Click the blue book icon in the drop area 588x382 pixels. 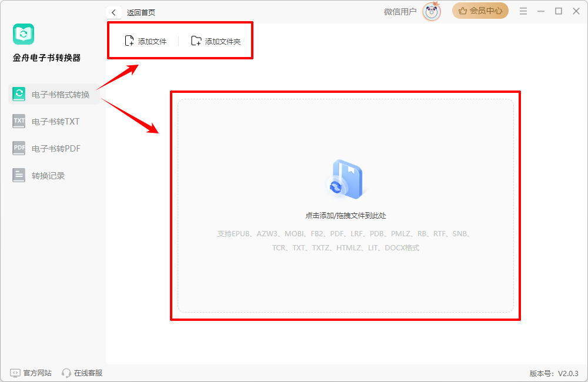coord(345,180)
